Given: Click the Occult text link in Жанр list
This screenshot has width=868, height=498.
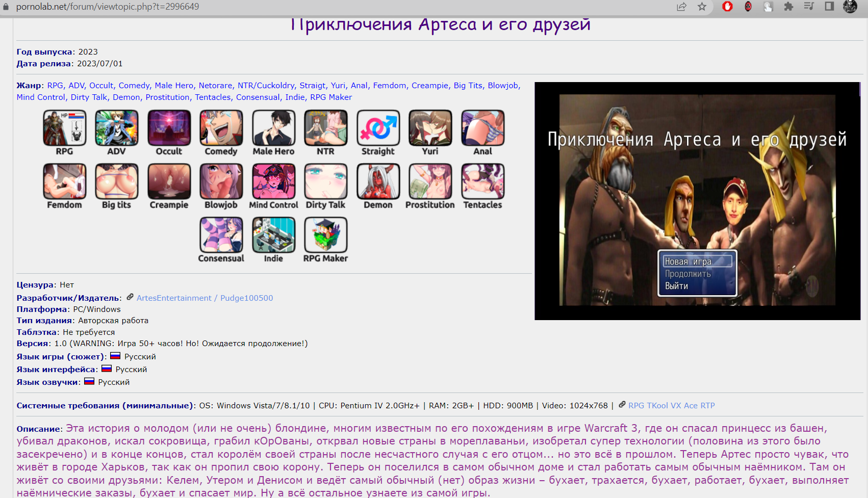Looking at the screenshot, I should [101, 86].
